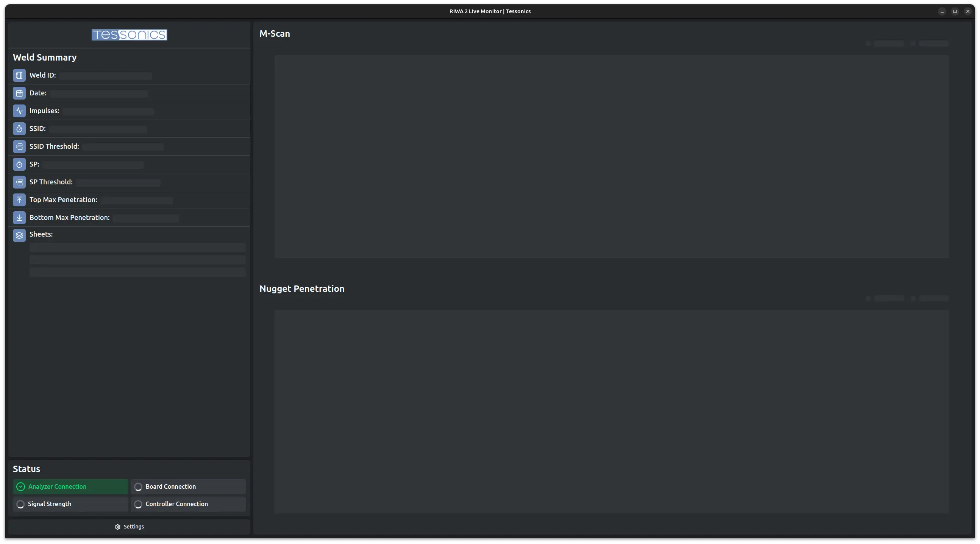The width and height of the screenshot is (980, 544).
Task: Click the Signal Strength status indicator
Action: click(70, 504)
